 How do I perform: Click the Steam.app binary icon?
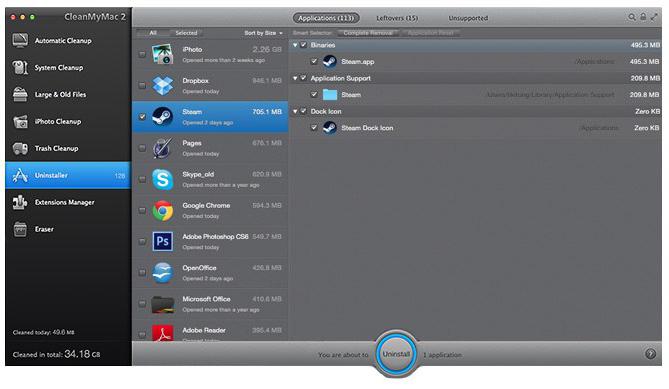(x=329, y=61)
